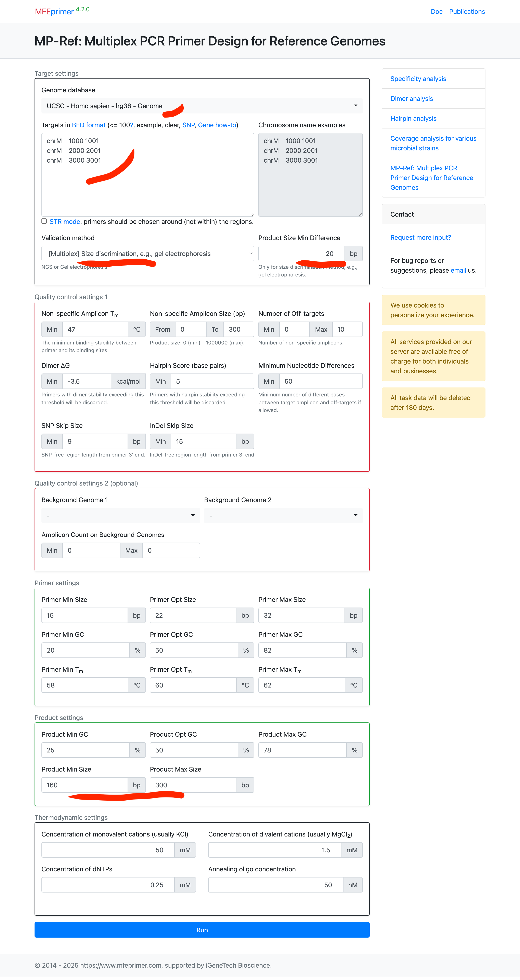Screen dimensions: 520x980
Task: Load example targets via example link
Action: point(149,125)
